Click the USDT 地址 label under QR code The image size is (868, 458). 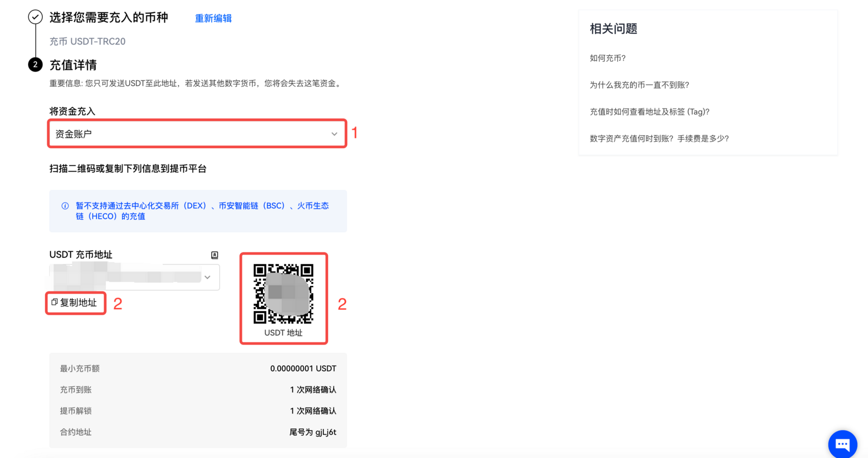coord(283,333)
